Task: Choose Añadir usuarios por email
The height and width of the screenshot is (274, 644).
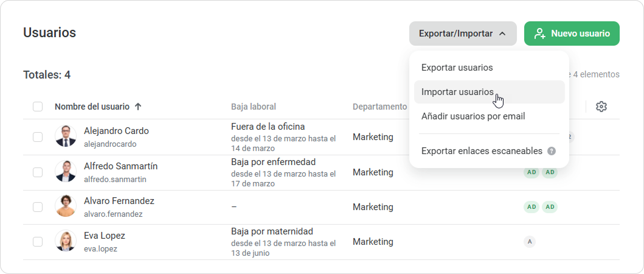Action: (473, 116)
